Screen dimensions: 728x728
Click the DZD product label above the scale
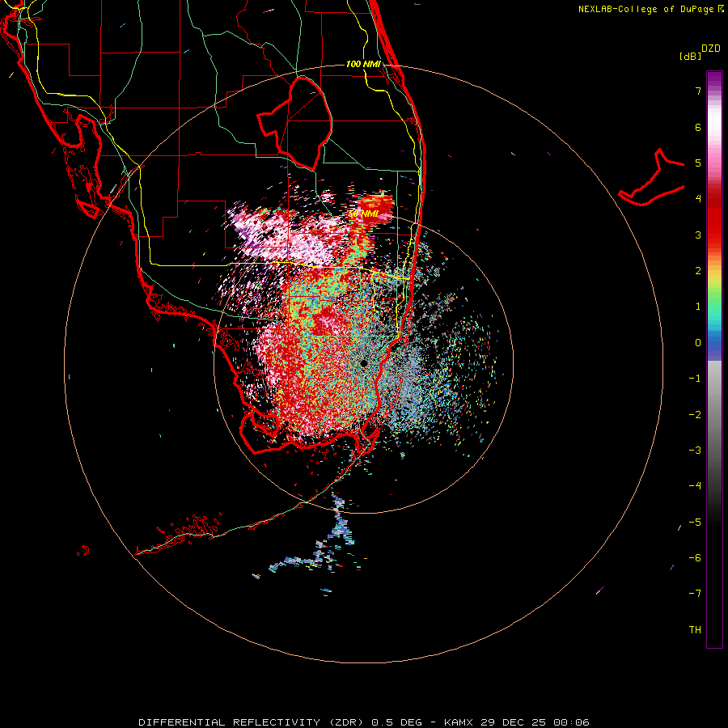(x=711, y=49)
